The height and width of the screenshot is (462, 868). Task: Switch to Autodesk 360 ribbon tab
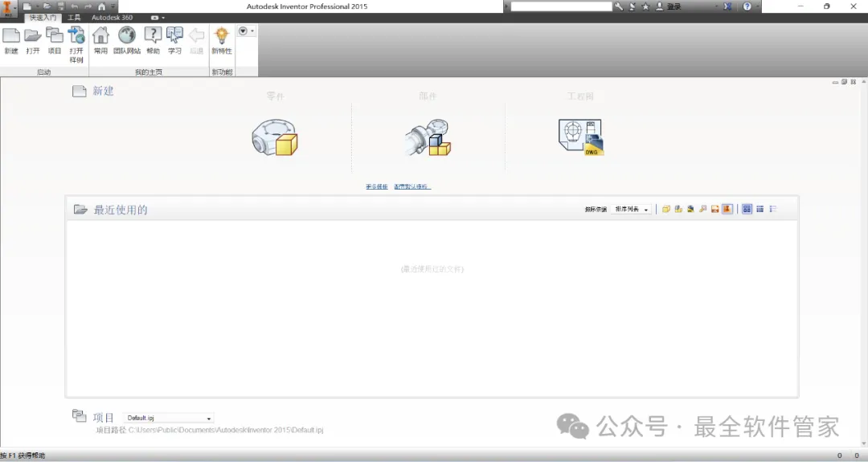tap(112, 18)
